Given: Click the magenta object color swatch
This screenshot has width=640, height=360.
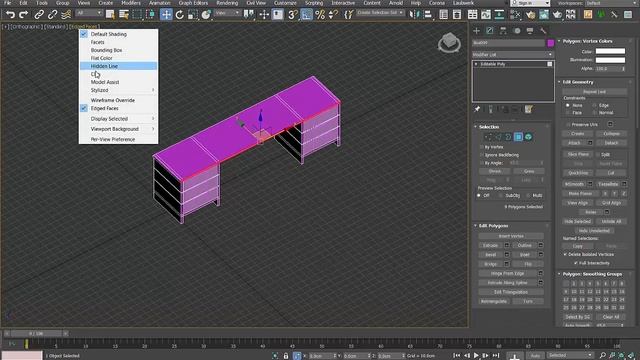Looking at the screenshot, I should pyautogui.click(x=551, y=43).
